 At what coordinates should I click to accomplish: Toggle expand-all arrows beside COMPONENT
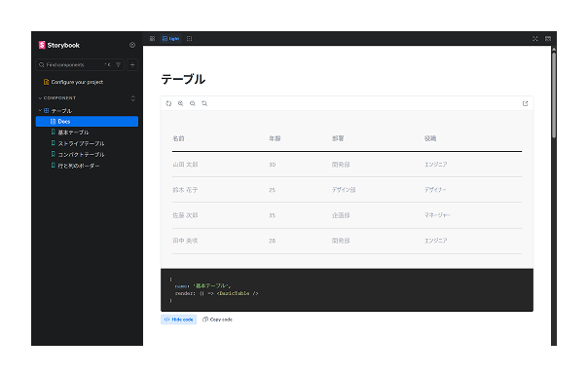132,98
